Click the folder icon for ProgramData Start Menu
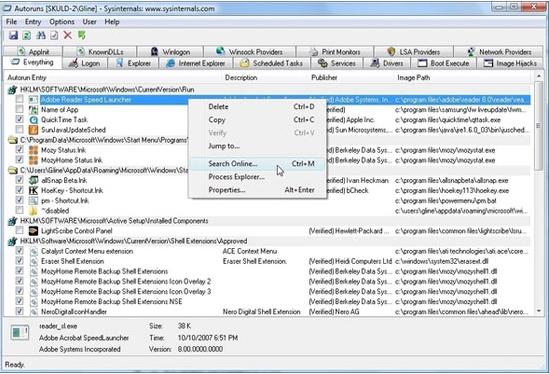 pos(13,140)
